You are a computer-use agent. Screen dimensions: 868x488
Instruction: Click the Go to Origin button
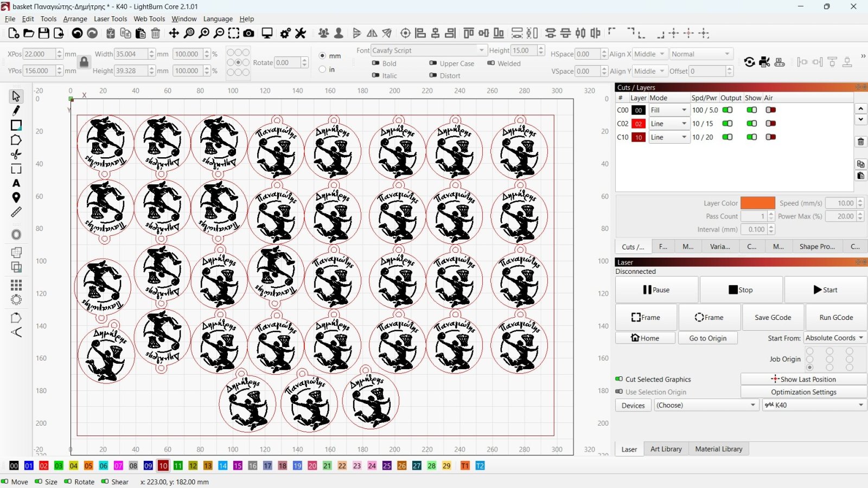tap(708, 338)
